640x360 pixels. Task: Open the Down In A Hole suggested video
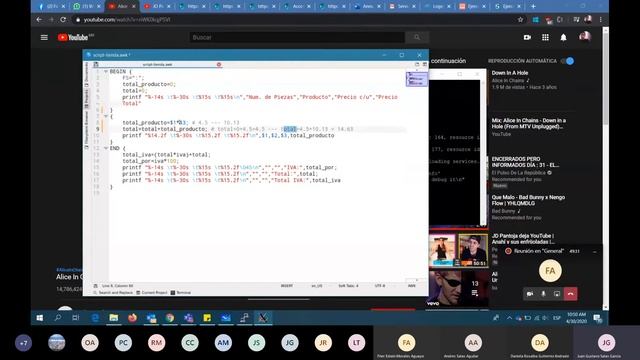(510, 73)
